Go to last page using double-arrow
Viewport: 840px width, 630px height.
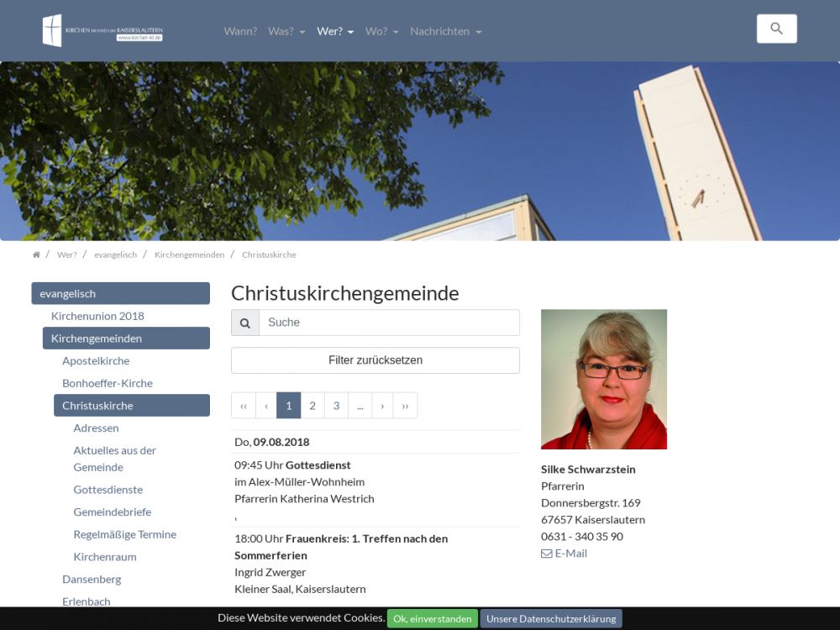pos(405,406)
